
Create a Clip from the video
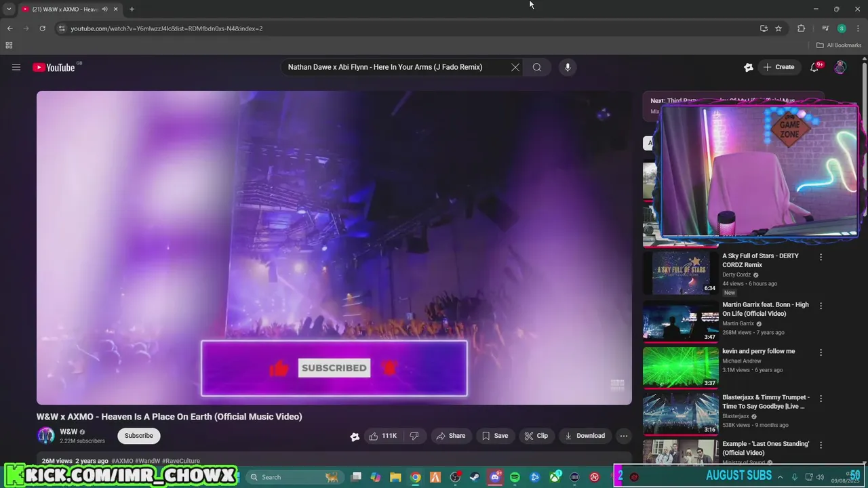tap(535, 436)
